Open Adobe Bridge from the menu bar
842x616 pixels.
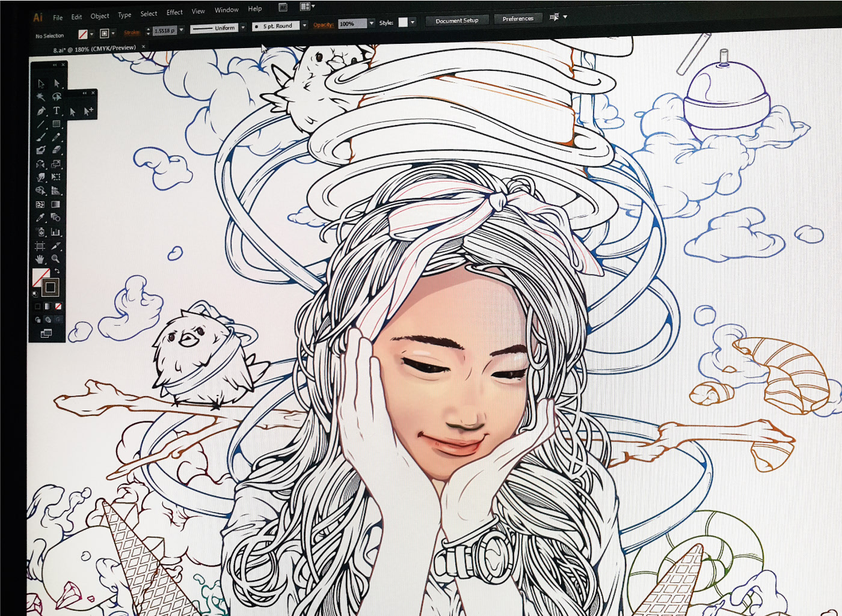[283, 7]
